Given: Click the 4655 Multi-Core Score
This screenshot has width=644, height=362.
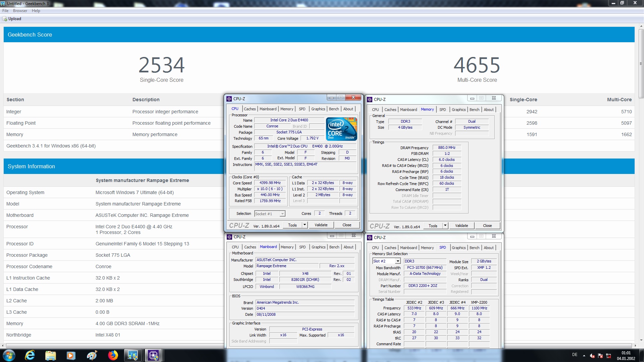Looking at the screenshot, I should (477, 65).
